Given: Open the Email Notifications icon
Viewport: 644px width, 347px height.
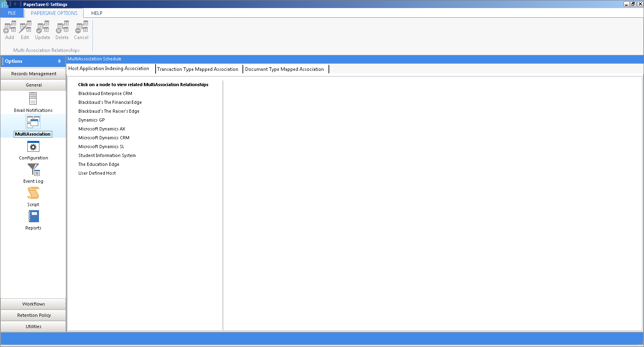Looking at the screenshot, I should point(33,98).
